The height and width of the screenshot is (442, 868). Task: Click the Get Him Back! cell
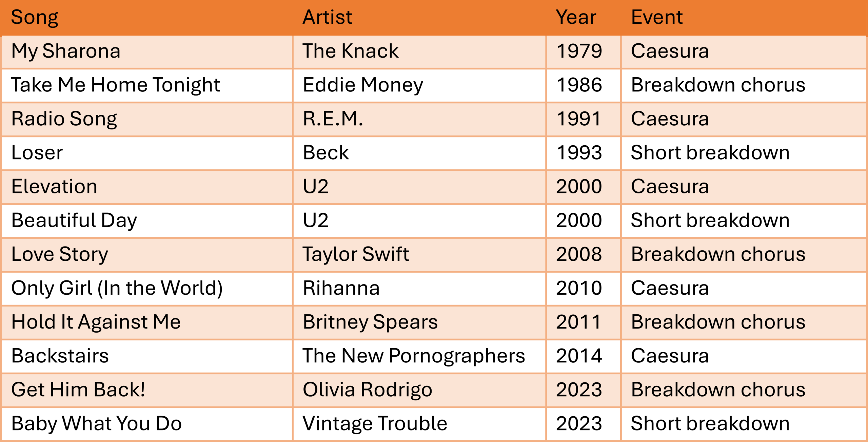click(147, 390)
